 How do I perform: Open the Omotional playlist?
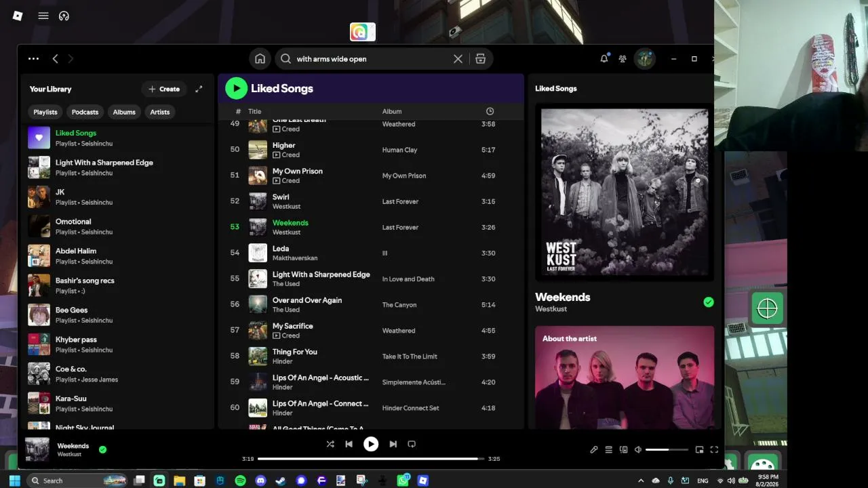click(x=117, y=226)
